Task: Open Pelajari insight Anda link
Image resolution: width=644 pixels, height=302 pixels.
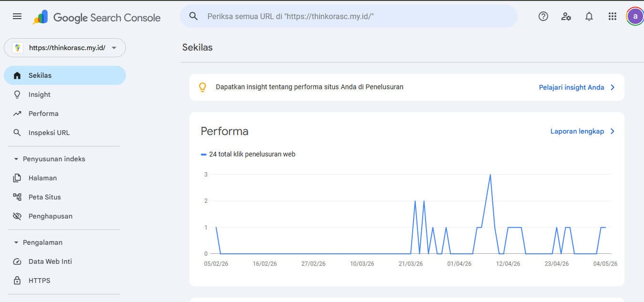Action: click(571, 87)
